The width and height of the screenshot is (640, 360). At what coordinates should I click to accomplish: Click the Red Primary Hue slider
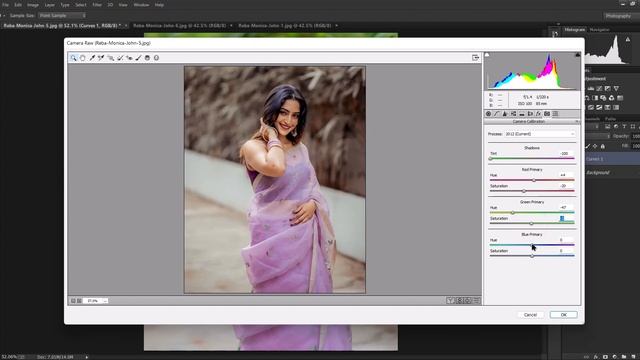532,180
